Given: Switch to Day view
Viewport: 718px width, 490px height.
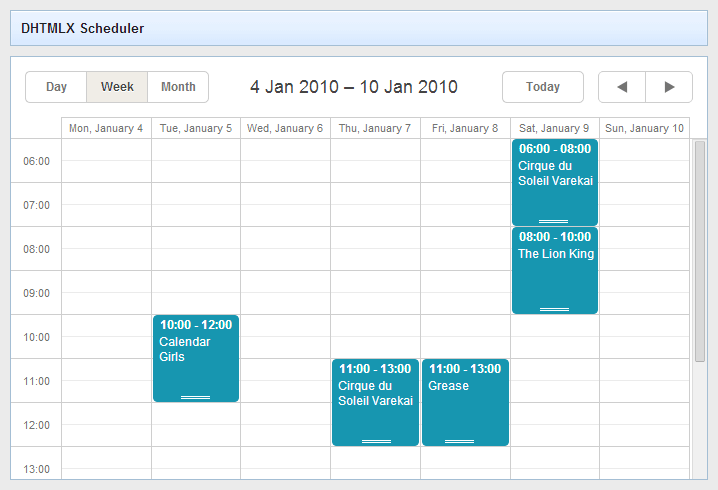Looking at the screenshot, I should (56, 87).
